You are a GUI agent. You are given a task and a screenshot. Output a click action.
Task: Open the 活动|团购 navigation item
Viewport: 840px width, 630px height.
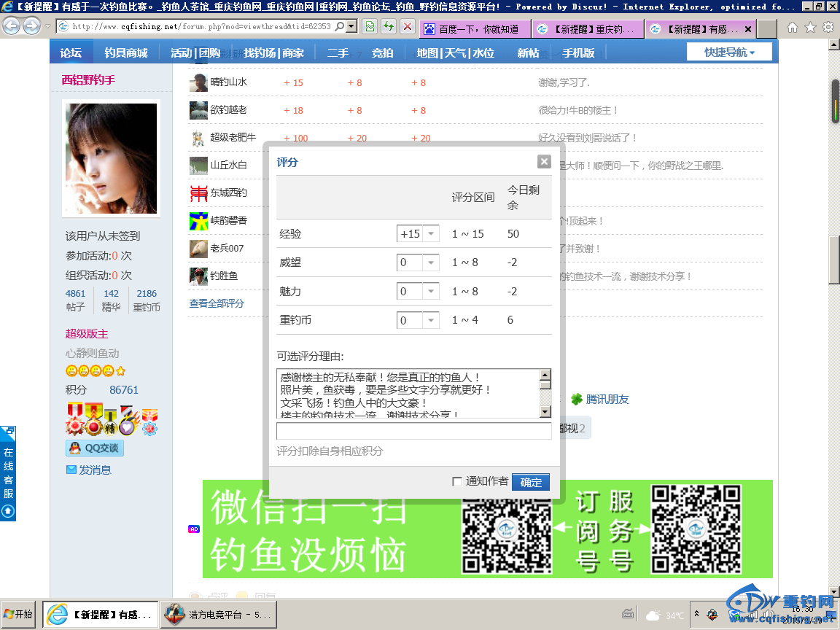[195, 52]
